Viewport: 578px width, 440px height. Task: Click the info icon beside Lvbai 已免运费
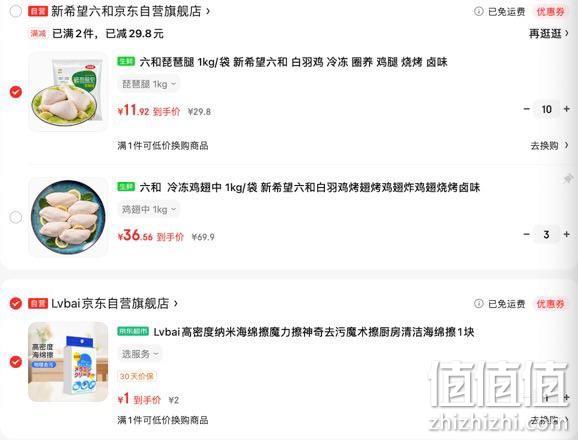478,304
